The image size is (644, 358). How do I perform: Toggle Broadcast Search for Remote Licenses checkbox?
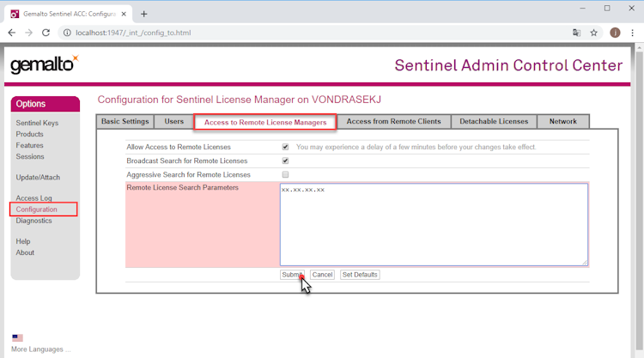[285, 161]
